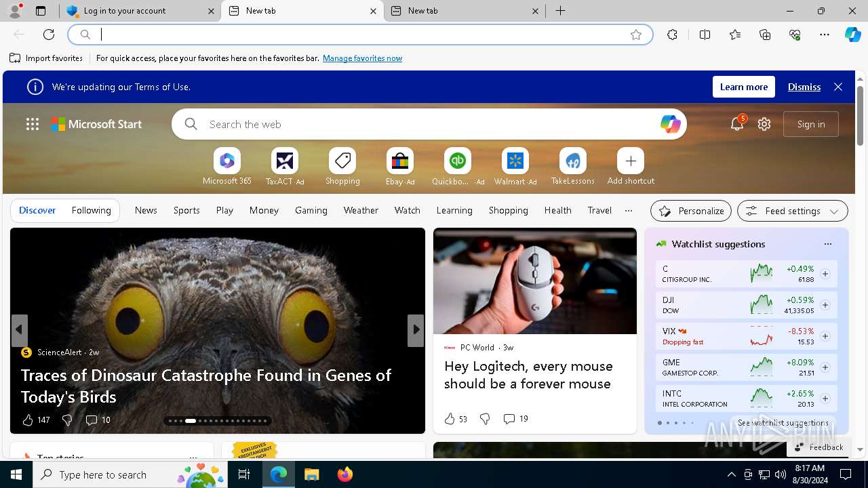Viewport: 868px width, 488px height.
Task: Add DJI DOW to watchlist
Action: (x=825, y=305)
